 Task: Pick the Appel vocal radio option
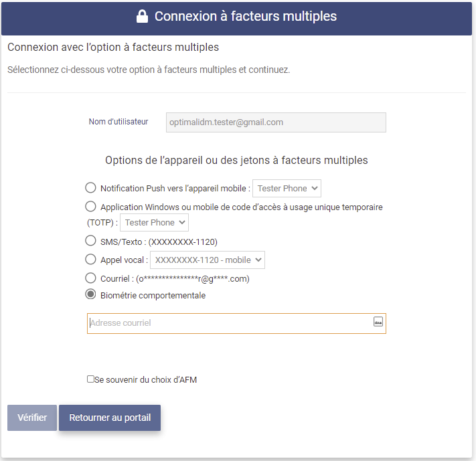[x=90, y=259]
